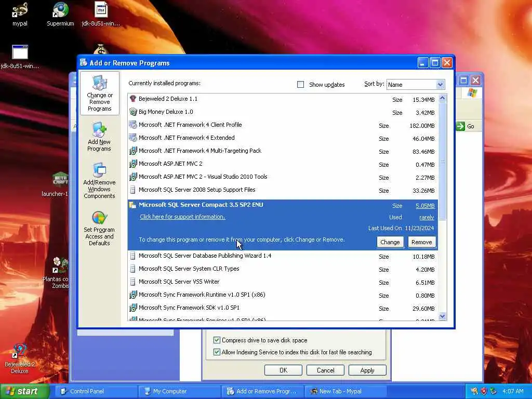
Task: Uncheck Allow Indexing Service to index disk
Action: tap(217, 352)
